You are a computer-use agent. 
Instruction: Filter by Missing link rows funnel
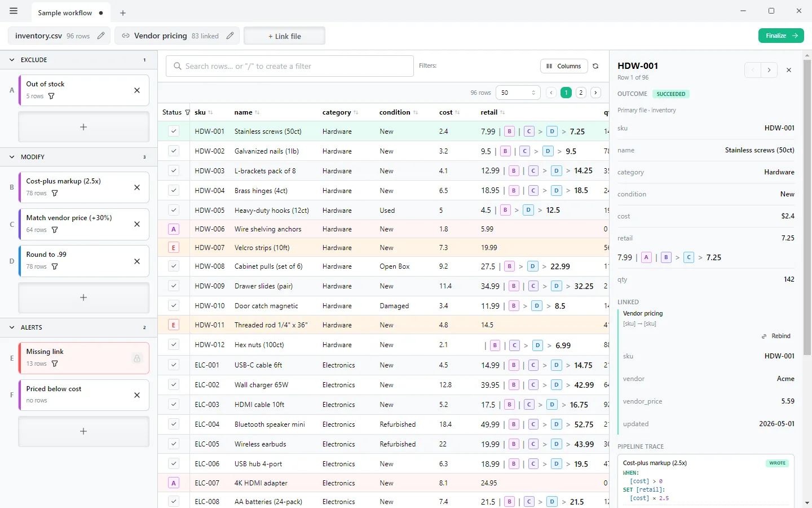coord(55,364)
